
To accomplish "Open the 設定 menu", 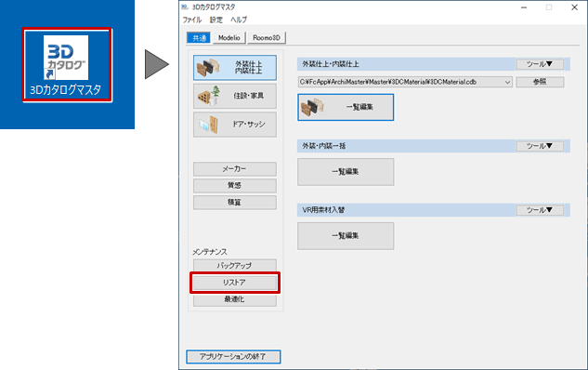I will pyautogui.click(x=216, y=20).
